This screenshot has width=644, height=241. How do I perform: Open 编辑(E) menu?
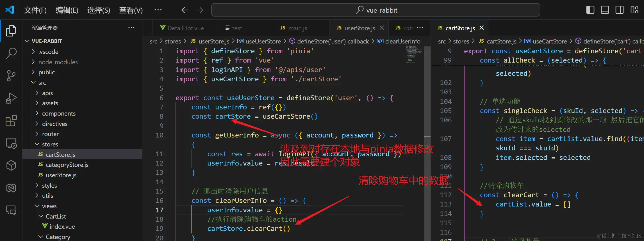[x=67, y=10]
